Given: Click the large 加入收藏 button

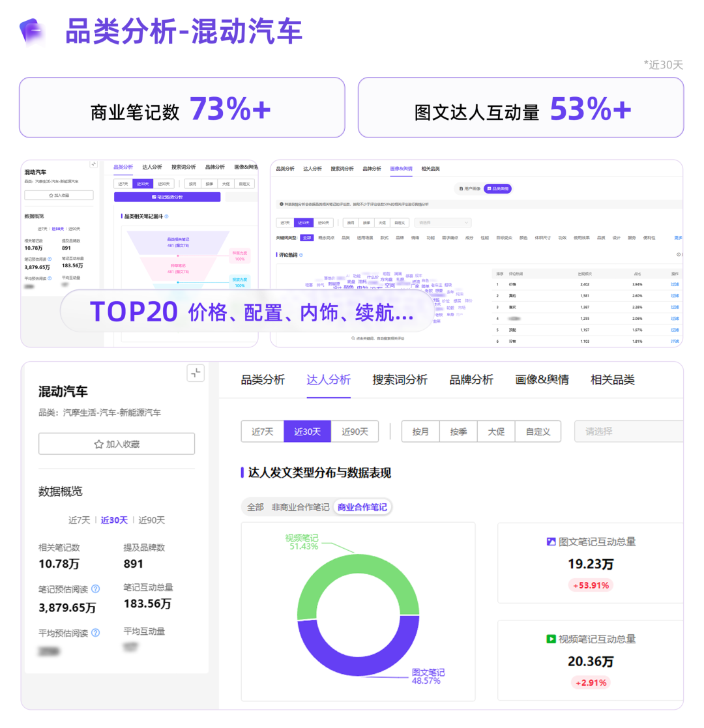Looking at the screenshot, I should pos(117,444).
